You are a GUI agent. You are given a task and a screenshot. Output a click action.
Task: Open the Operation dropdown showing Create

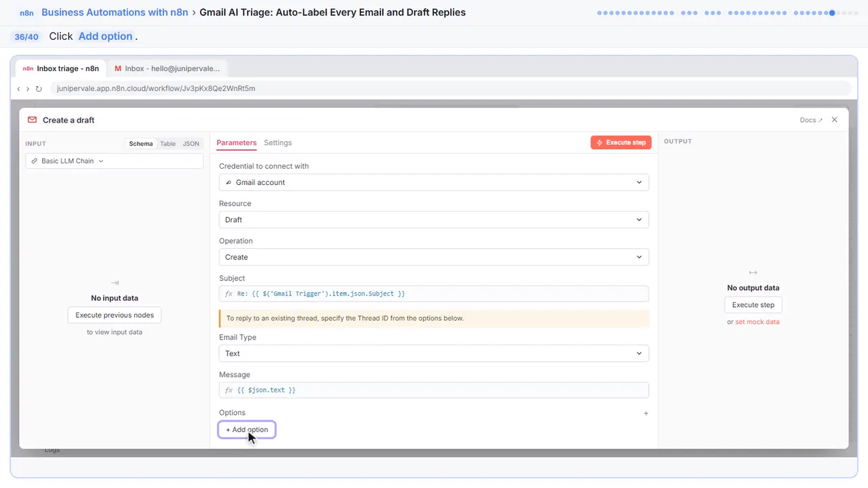click(x=434, y=257)
